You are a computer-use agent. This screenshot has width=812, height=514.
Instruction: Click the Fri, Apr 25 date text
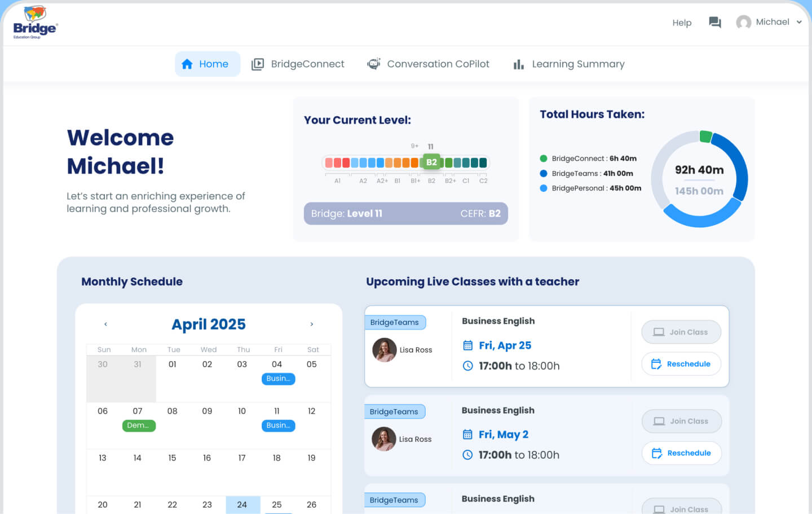[505, 345]
